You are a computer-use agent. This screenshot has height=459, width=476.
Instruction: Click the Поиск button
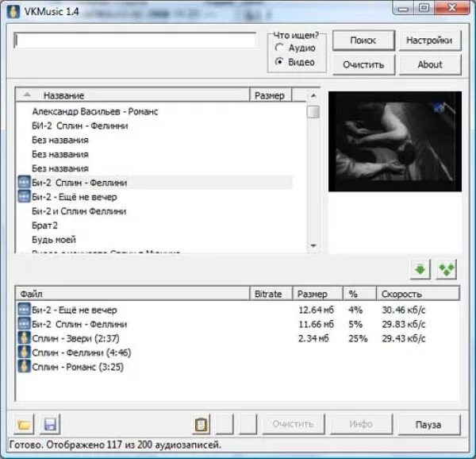[363, 40]
